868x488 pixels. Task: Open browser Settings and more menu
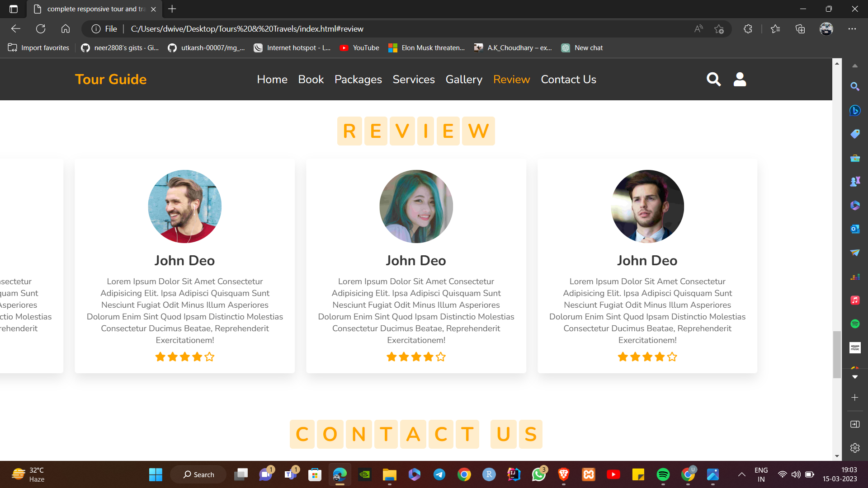click(852, 29)
